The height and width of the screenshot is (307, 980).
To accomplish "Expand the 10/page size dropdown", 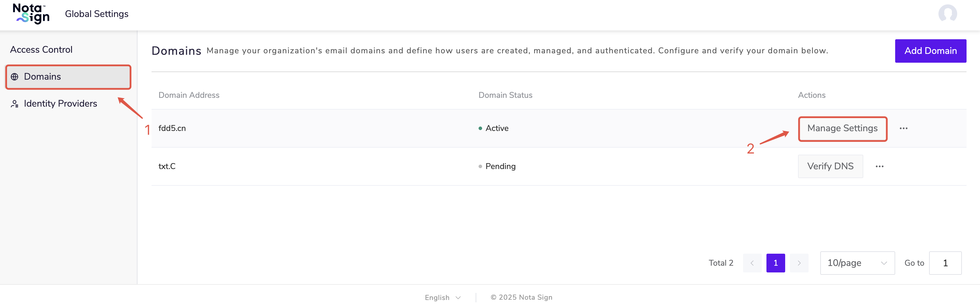I will tap(857, 263).
